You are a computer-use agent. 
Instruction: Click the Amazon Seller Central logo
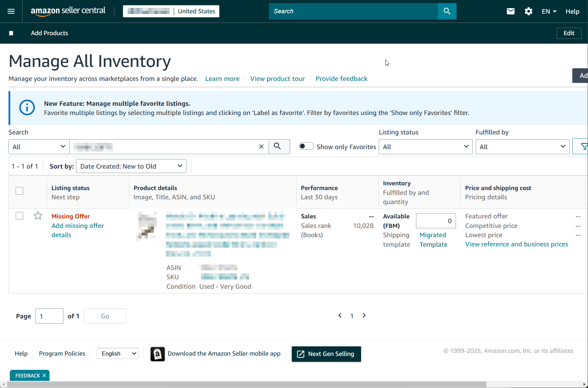[x=68, y=11]
